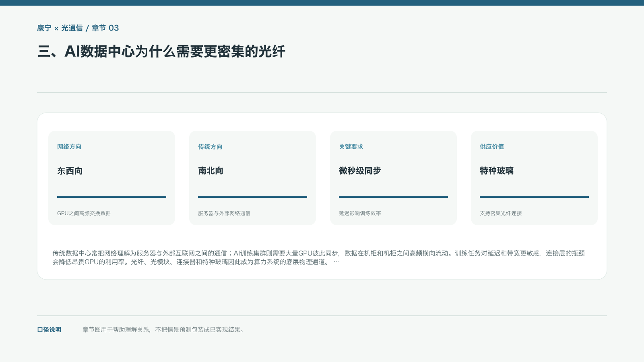Click the "口径说明" footer label

(49, 329)
